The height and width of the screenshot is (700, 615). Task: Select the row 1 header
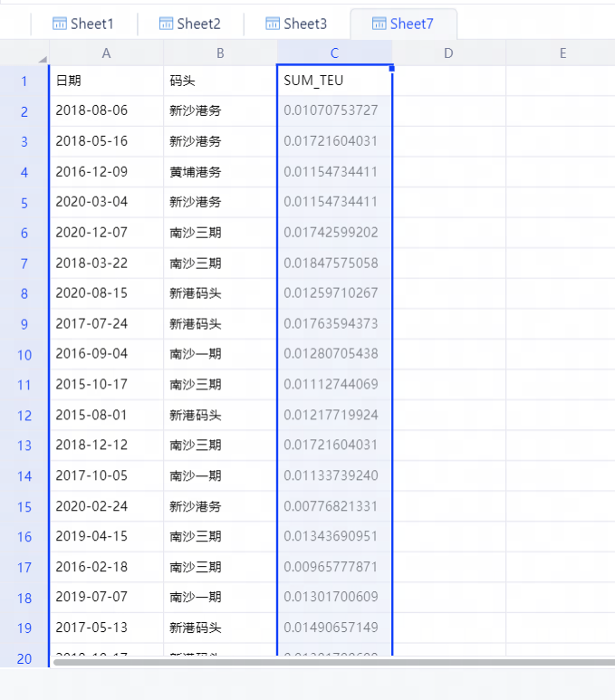click(x=24, y=82)
